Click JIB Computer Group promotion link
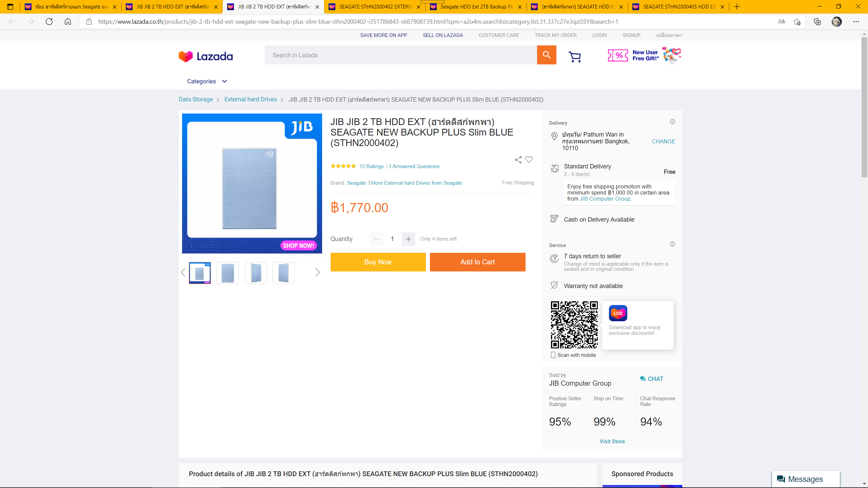This screenshot has width=868, height=488. tap(605, 199)
